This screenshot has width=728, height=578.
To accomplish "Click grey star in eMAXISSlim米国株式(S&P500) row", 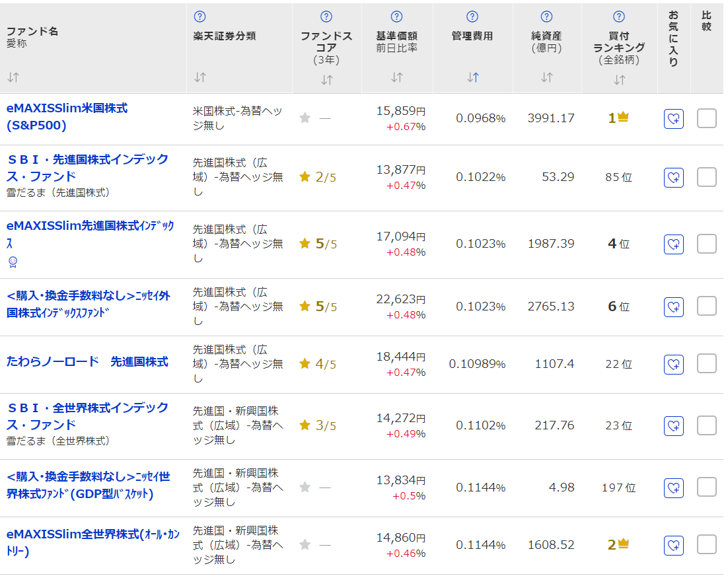I will (x=305, y=118).
